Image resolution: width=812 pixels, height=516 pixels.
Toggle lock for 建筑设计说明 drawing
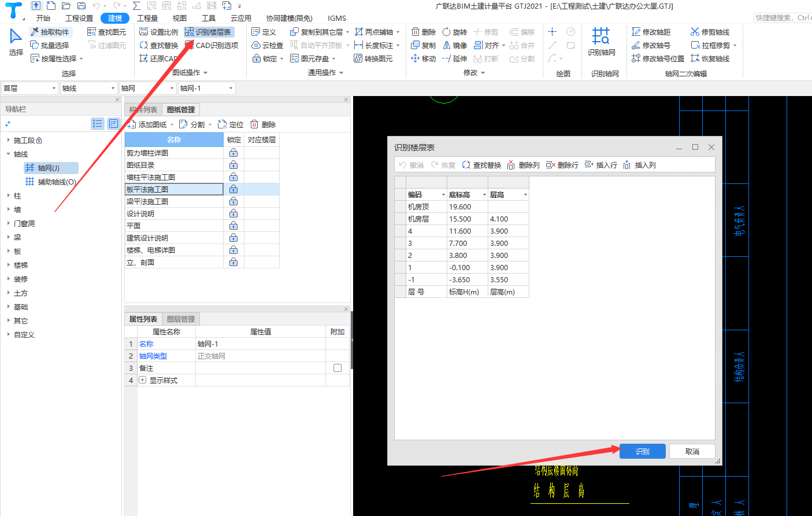click(233, 238)
